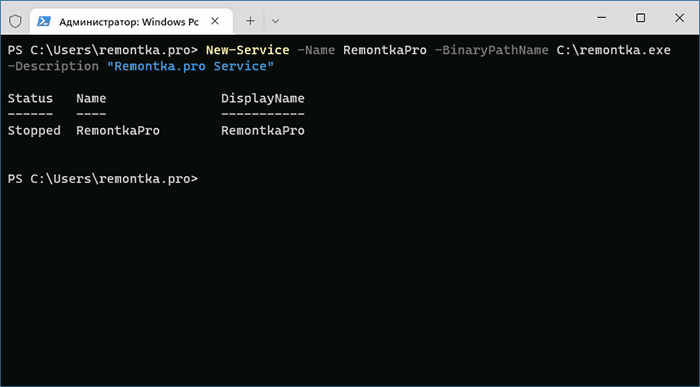Click RemontkaPro in DisplayName column
Screen dimensions: 700x387
[x=263, y=130]
